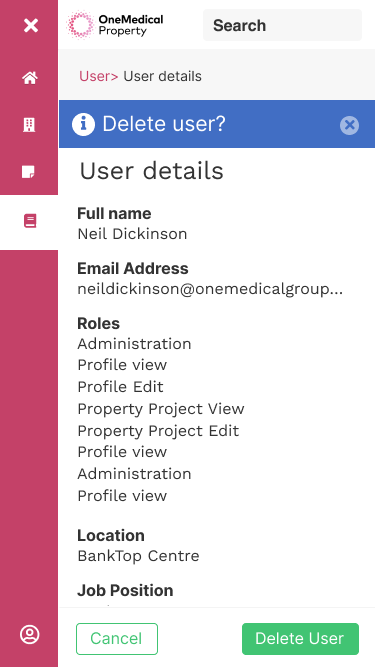Click the 'User details' breadcrumb text
375x667 pixels.
pyautogui.click(x=162, y=76)
